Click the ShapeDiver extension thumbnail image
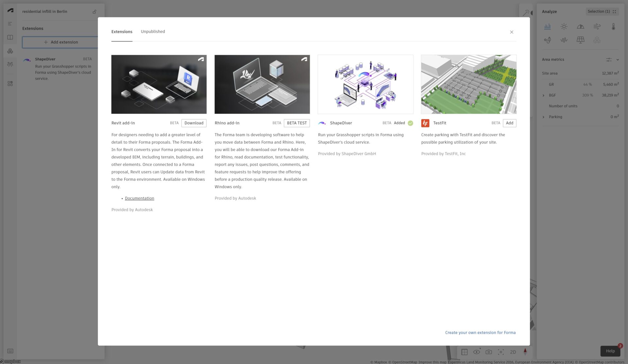 (365, 84)
